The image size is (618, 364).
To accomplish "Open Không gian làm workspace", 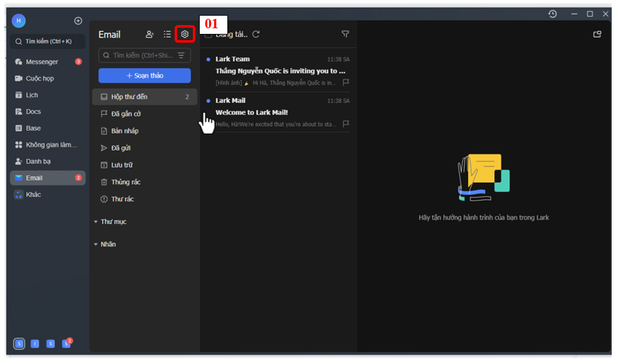I will coord(48,144).
